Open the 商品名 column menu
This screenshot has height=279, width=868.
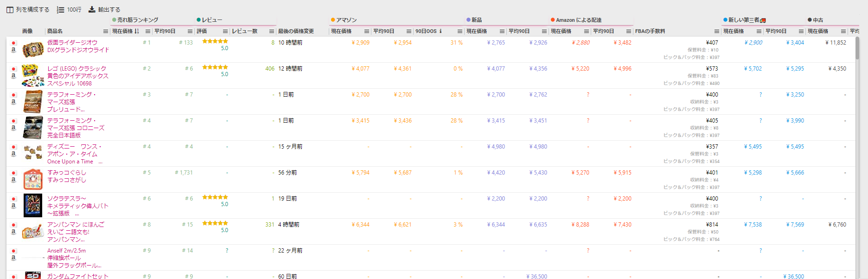(105, 32)
